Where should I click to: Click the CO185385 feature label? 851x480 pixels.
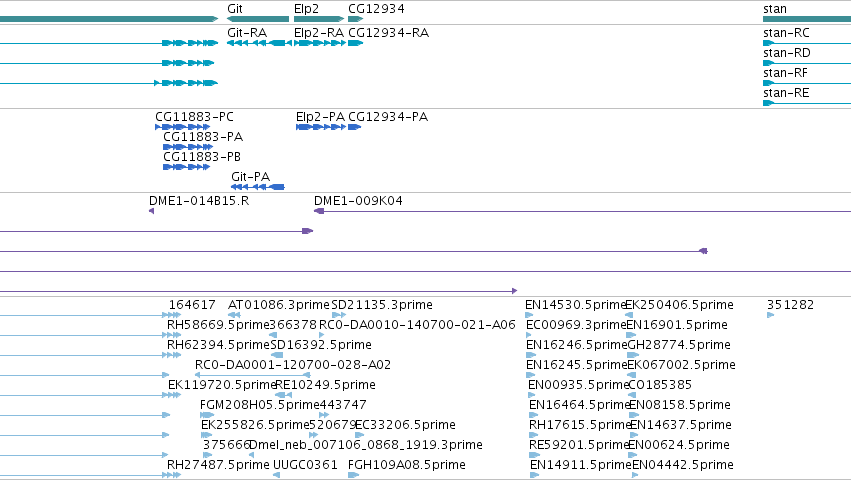point(661,386)
